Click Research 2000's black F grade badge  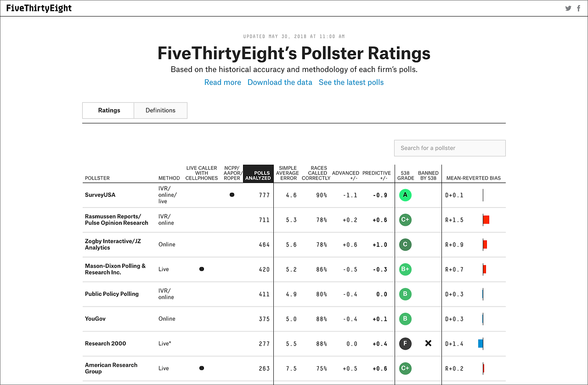pos(405,343)
